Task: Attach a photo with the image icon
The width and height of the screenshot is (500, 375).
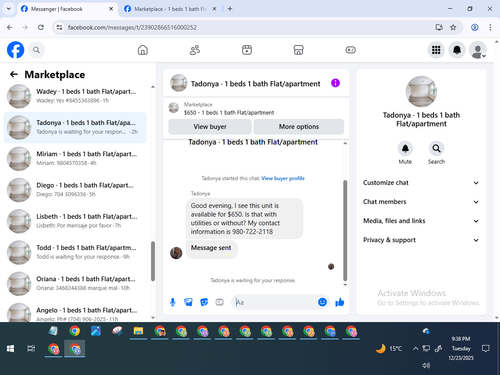Action: (x=188, y=302)
